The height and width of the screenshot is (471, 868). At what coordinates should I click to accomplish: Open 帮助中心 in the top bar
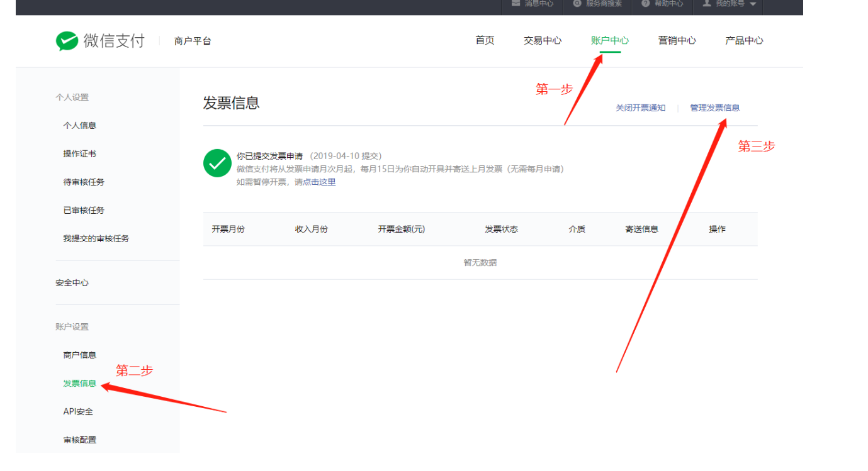pyautogui.click(x=668, y=3)
